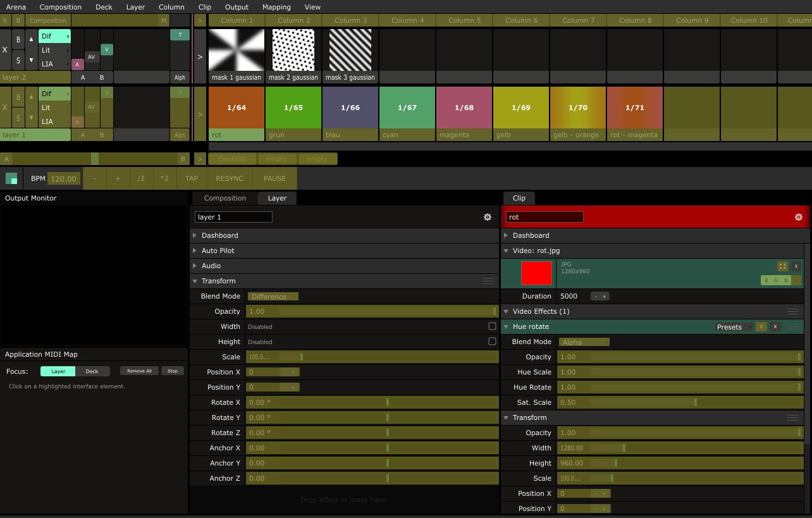
Task: Click the fullscreen resize icon for rot.jpg
Action: (782, 266)
